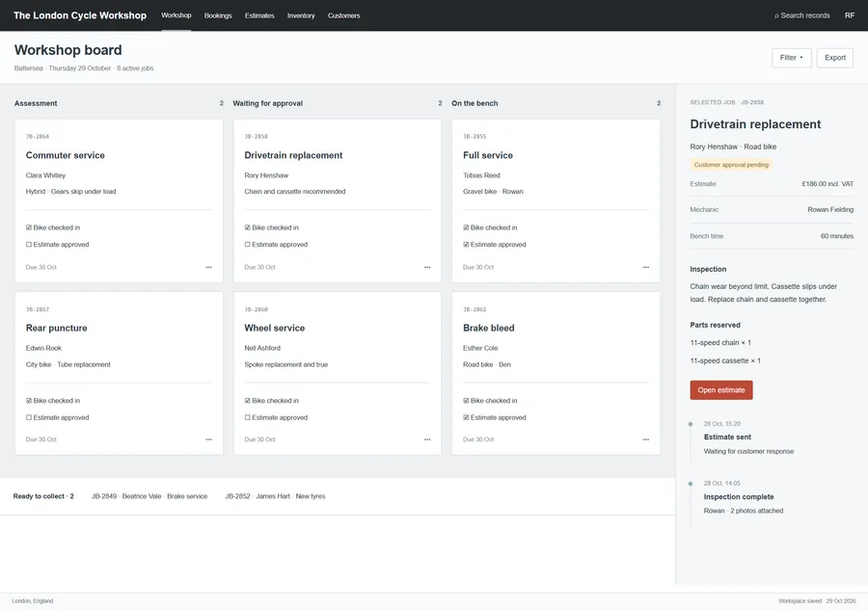Open more options on Commuter service card
Screen dimensions: 868x610
coord(208,267)
